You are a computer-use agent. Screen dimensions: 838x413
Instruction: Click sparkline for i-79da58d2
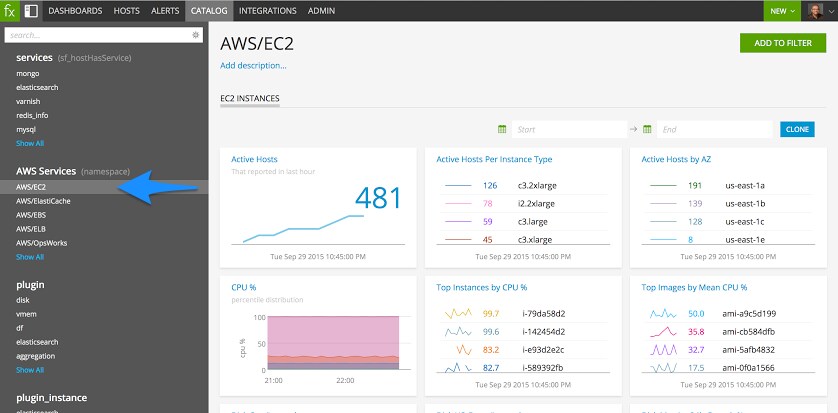point(458,314)
